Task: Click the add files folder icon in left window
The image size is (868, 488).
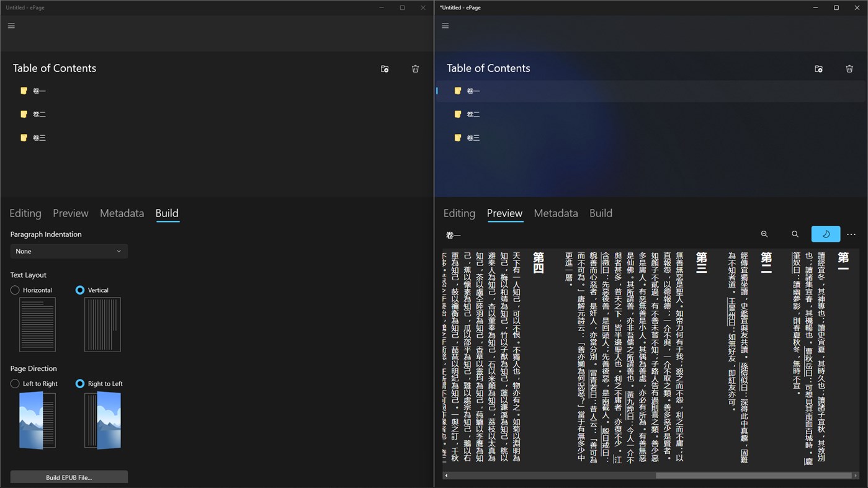Action: click(x=384, y=68)
